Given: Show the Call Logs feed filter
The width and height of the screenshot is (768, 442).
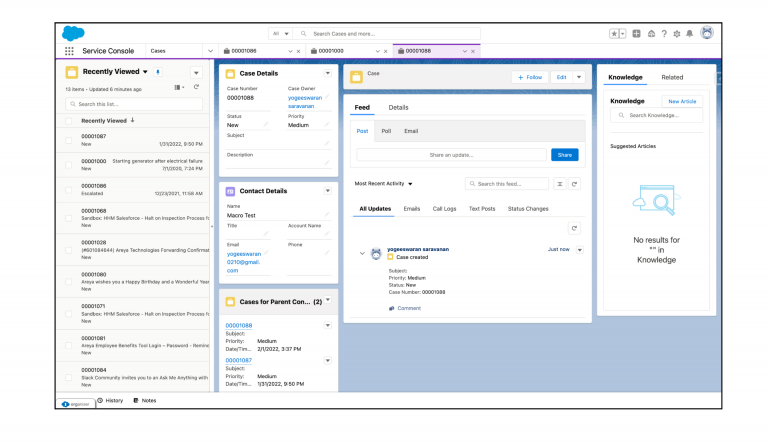Looking at the screenshot, I should [x=444, y=209].
